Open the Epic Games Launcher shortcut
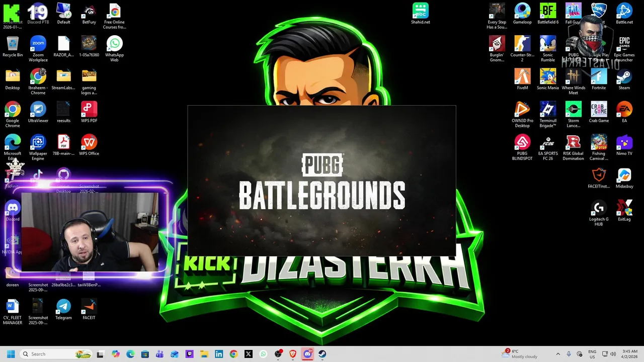644x362 pixels. click(624, 49)
